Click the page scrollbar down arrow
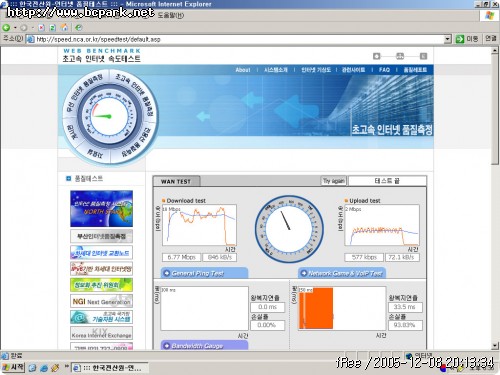The width and height of the screenshot is (500, 375). tap(495, 346)
